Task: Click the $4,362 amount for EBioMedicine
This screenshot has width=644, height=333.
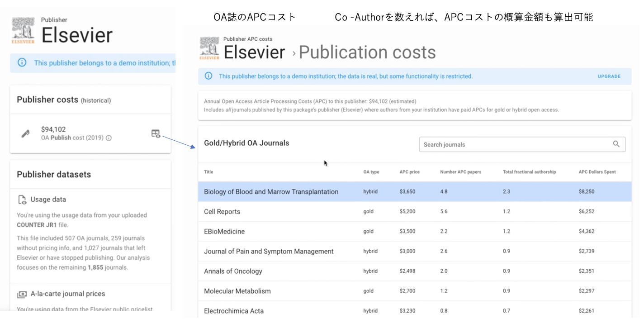Action: [587, 232]
